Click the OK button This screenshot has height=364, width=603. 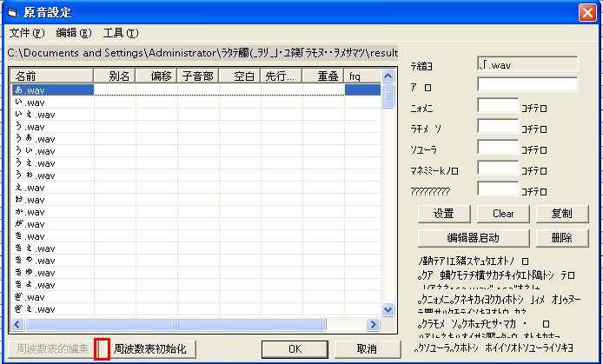click(x=295, y=349)
